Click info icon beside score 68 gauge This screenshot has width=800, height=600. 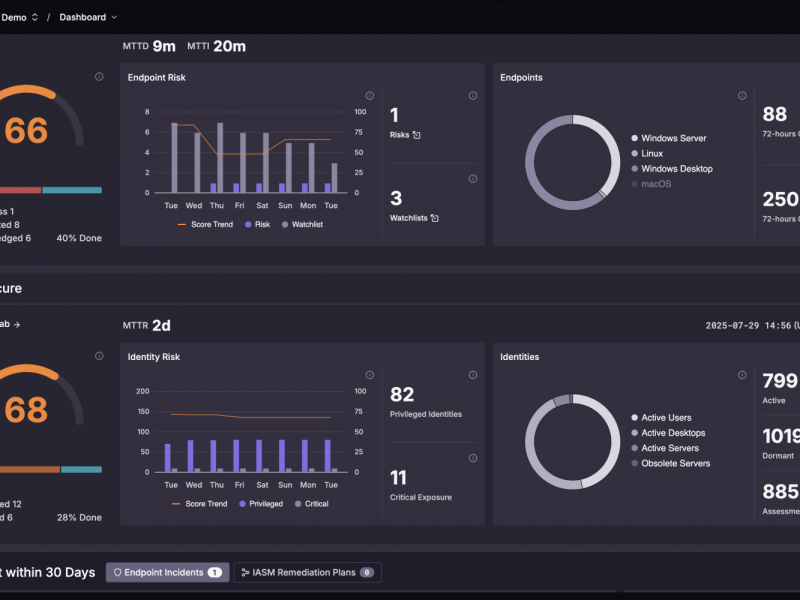coord(99,356)
